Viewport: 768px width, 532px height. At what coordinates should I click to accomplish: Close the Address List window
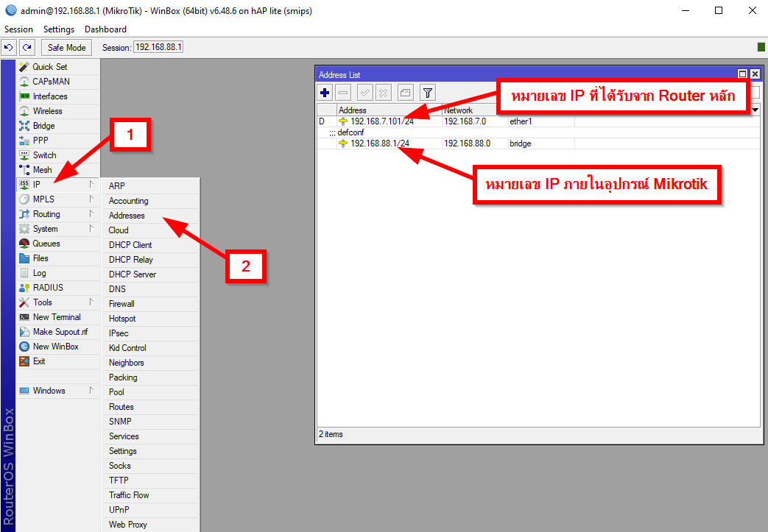click(x=755, y=74)
